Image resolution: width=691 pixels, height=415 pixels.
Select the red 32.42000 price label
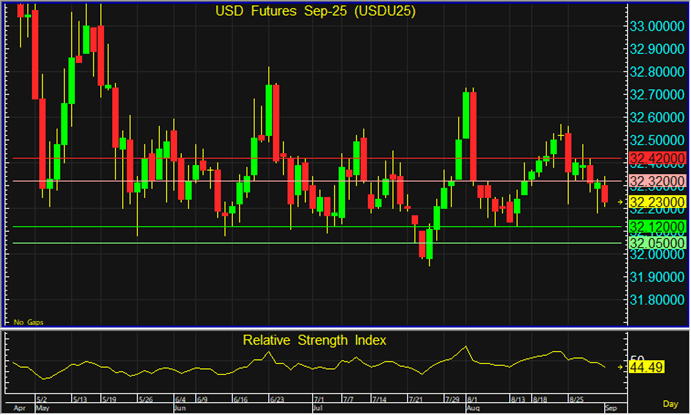pos(656,159)
